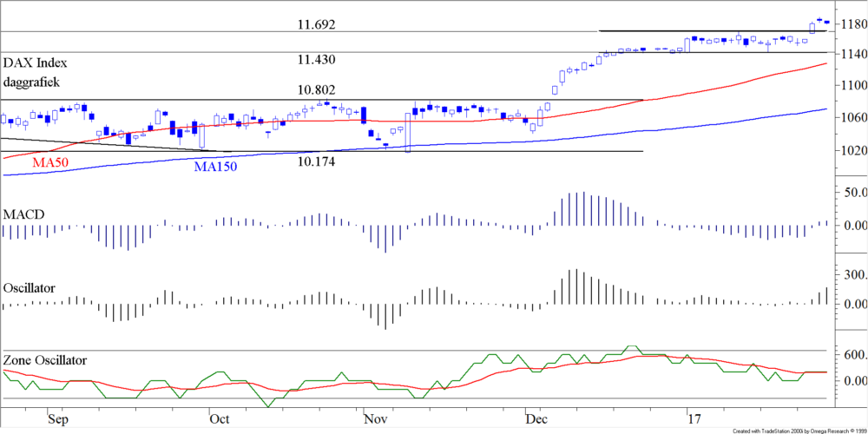Click the Zone Oscillator panel title
Screen dimensions: 868x434
tap(45, 360)
